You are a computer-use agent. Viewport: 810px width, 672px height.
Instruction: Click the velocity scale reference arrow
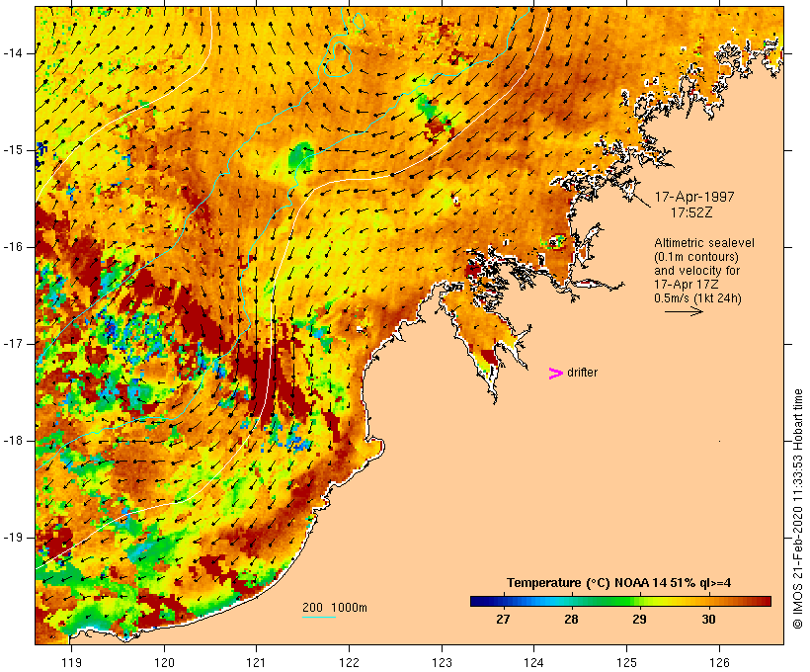point(684,311)
